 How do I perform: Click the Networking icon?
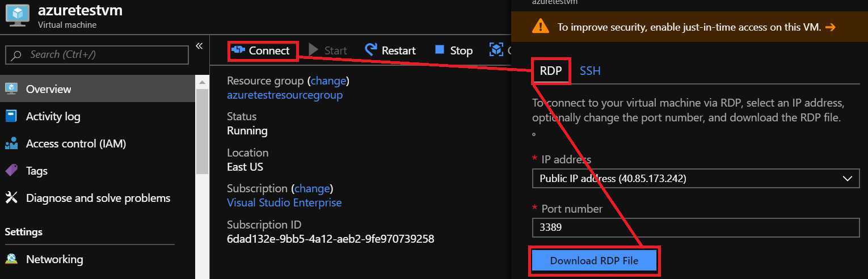point(11,259)
